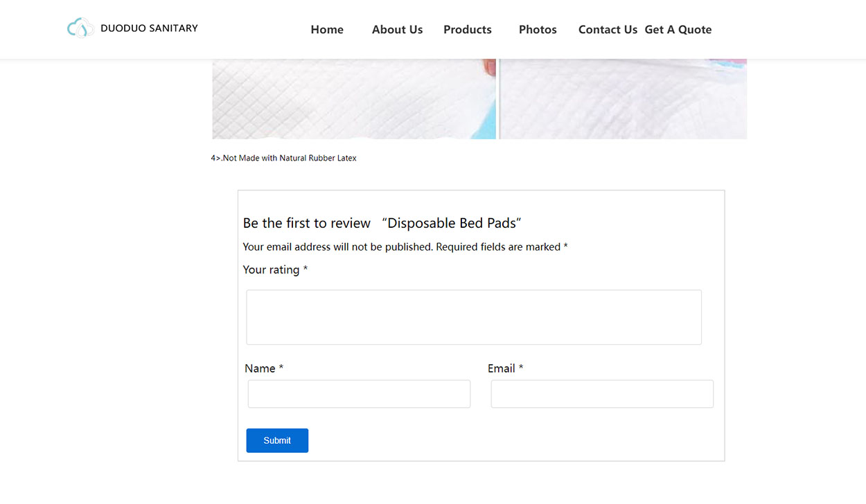The image size is (866, 504).
Task: Click the Natural Rubber Latex description text
Action: [284, 159]
